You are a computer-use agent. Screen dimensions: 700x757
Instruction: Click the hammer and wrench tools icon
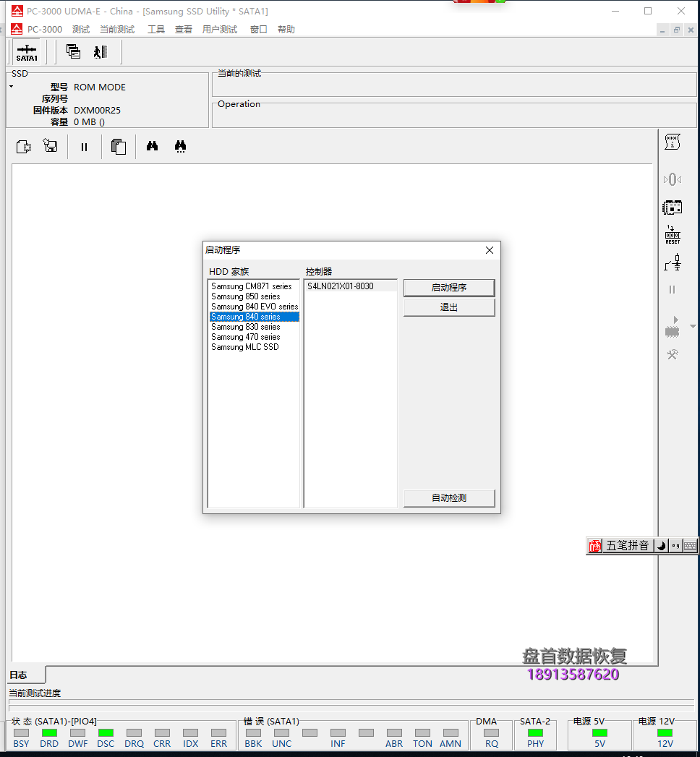673,354
